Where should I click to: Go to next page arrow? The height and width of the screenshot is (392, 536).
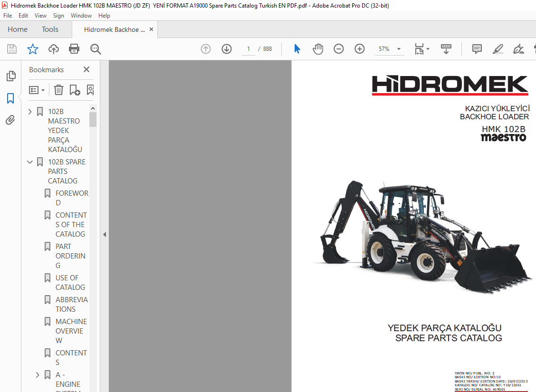pos(227,49)
